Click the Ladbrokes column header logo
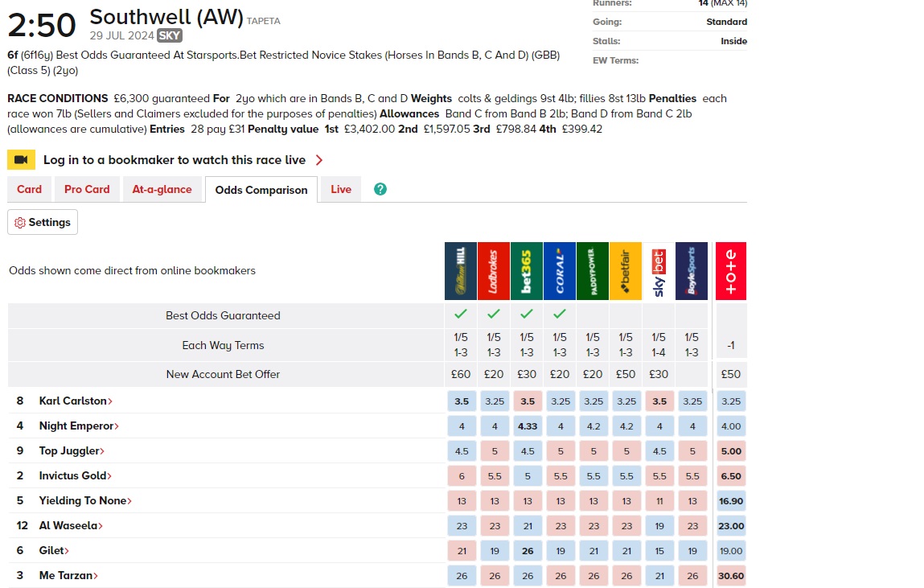Viewport: 924px width, 588px height. pyautogui.click(x=494, y=271)
